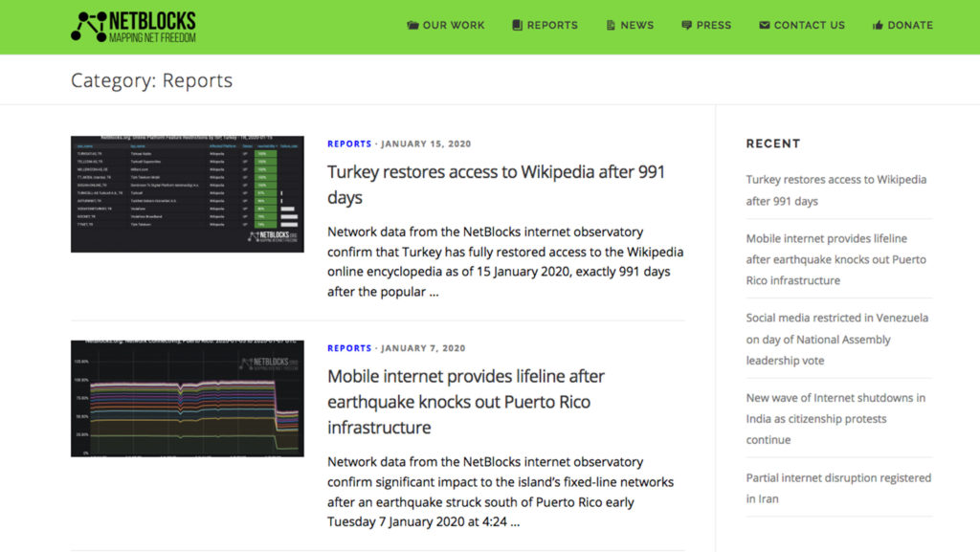
Task: Click the thumbs-up icon beside Donate
Action: tap(878, 25)
